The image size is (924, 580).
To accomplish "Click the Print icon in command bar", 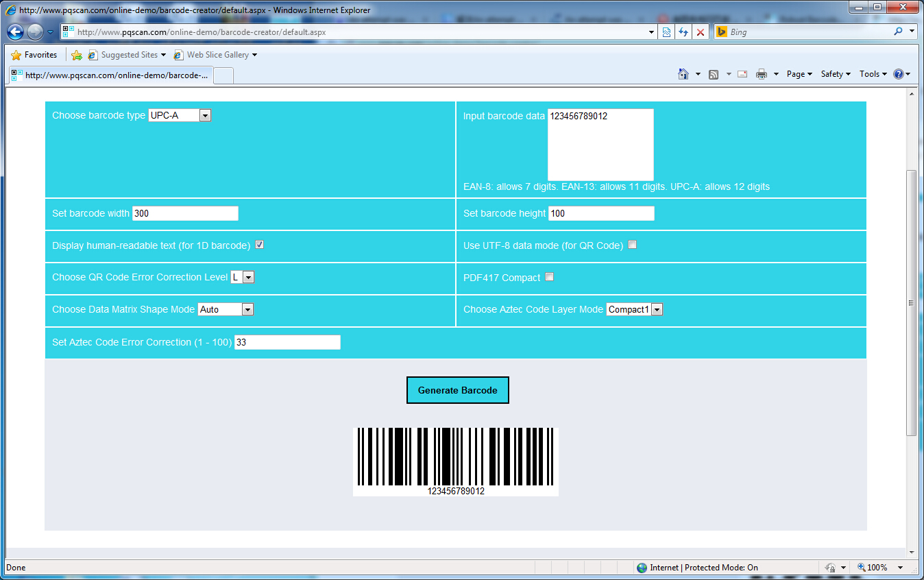I will coord(761,74).
